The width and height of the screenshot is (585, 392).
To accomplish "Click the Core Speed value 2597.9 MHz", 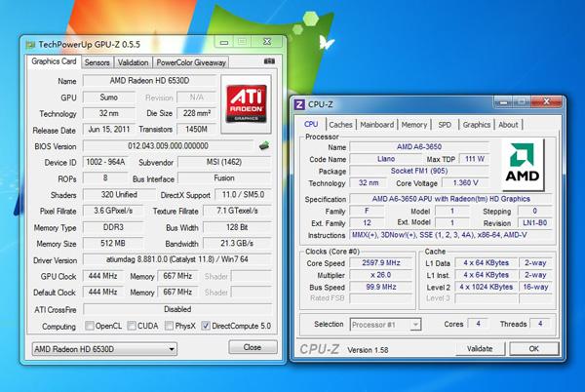I will 381,263.
